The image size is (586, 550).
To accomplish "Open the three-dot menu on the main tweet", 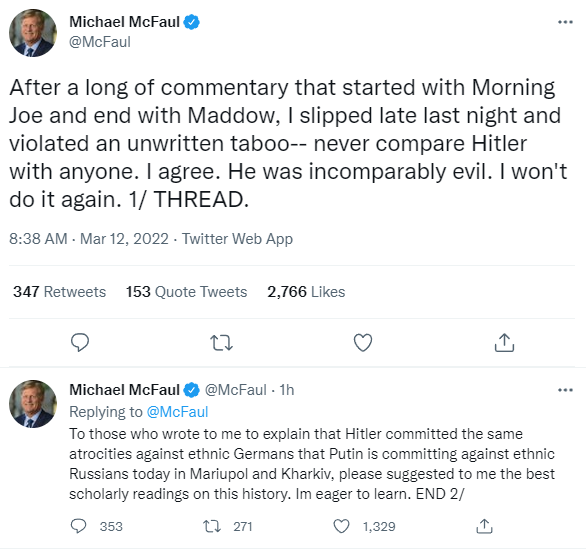I will click(565, 22).
